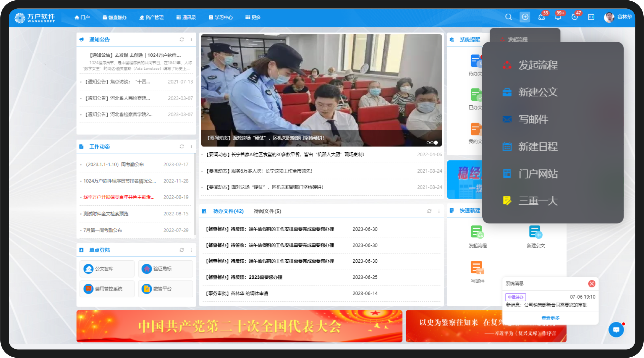Screen dimensions: 644x358
Task: Select the last carousel indicator dot
Action: click(x=436, y=143)
